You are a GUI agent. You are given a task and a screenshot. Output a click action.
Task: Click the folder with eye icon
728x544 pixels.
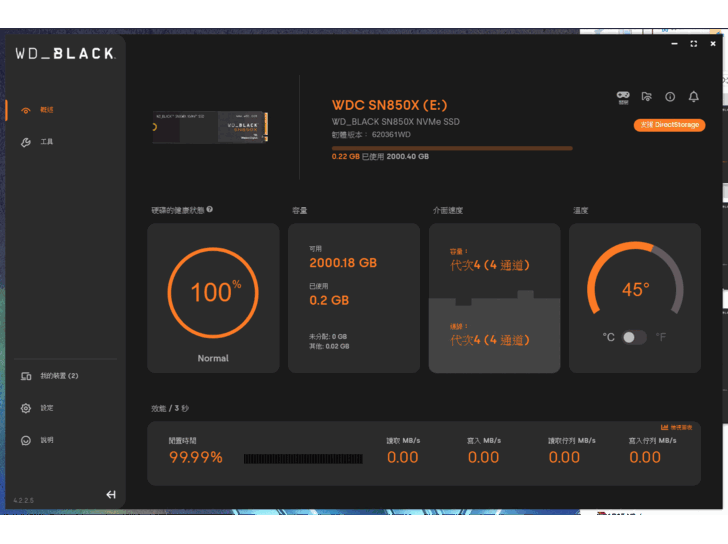click(x=647, y=97)
